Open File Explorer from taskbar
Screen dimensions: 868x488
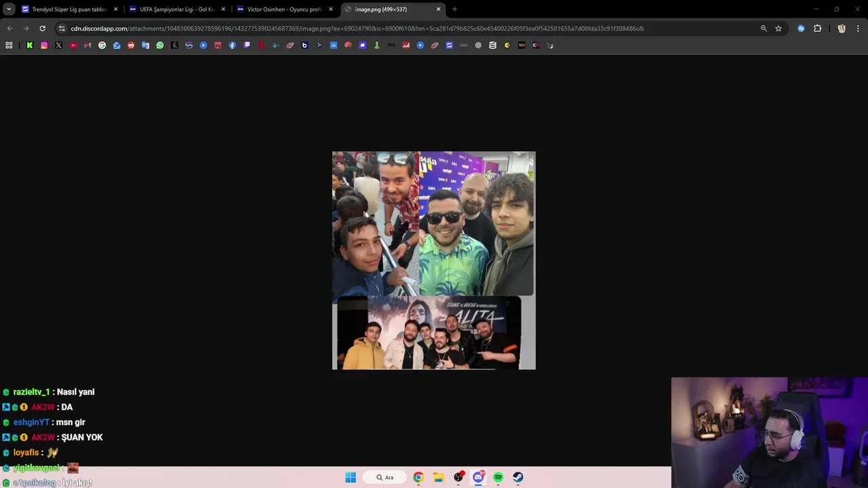click(438, 477)
